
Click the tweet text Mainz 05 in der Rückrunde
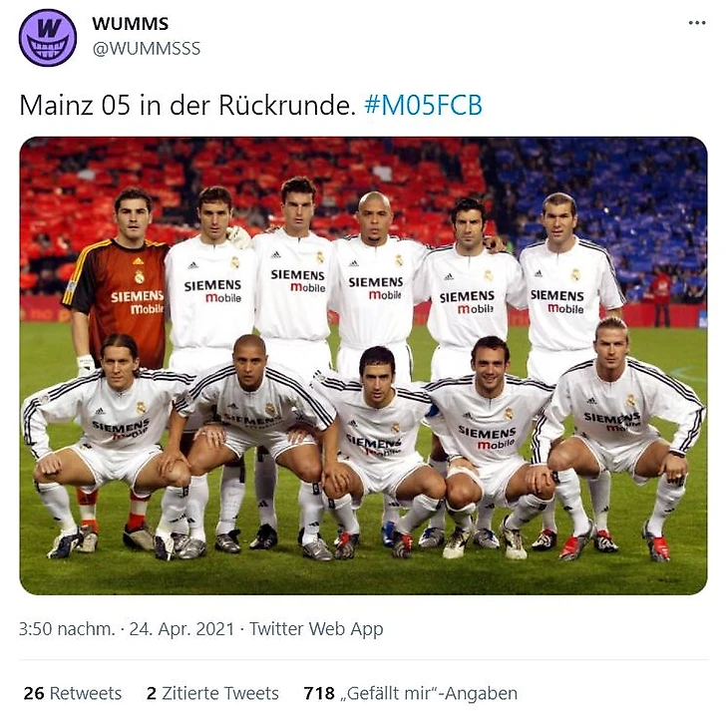(x=187, y=105)
